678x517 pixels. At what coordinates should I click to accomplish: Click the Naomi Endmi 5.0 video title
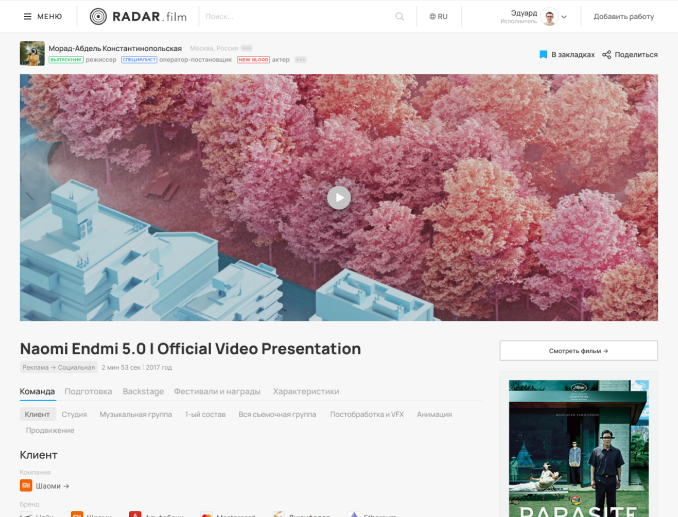click(190, 348)
